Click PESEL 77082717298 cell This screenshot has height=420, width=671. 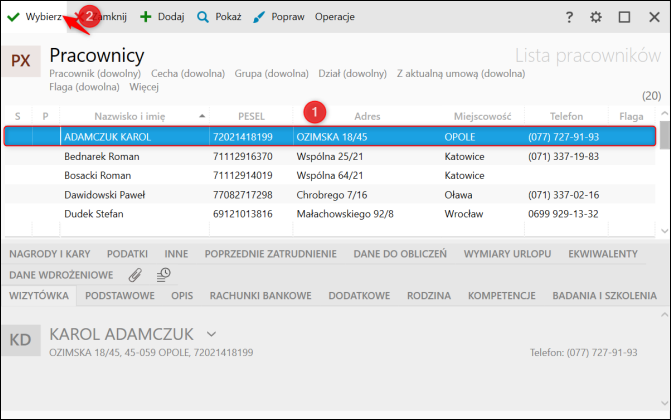[x=243, y=195]
